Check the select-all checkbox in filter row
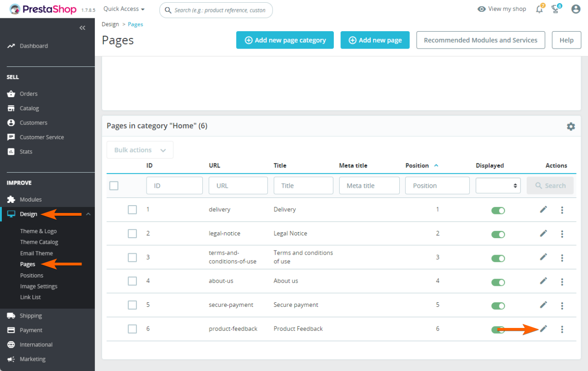Screen dimensions: 588x371 [x=114, y=185]
